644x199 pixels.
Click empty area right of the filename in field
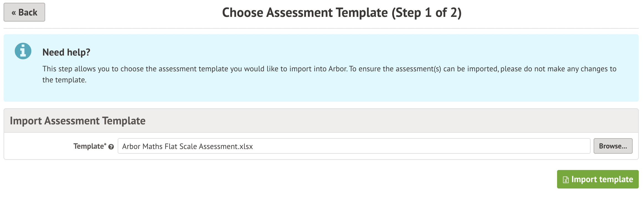(415, 146)
